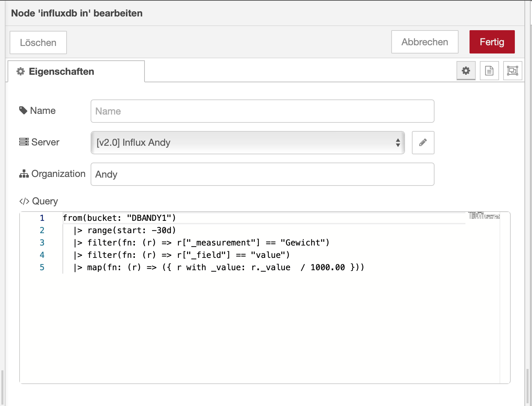
Task: Click the Abbrechen button
Action: click(425, 42)
